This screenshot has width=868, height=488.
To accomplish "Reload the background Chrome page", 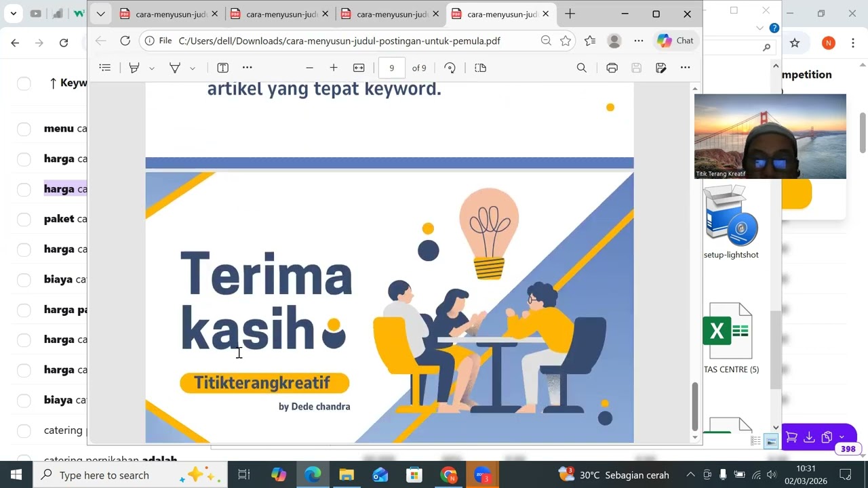I will [64, 43].
